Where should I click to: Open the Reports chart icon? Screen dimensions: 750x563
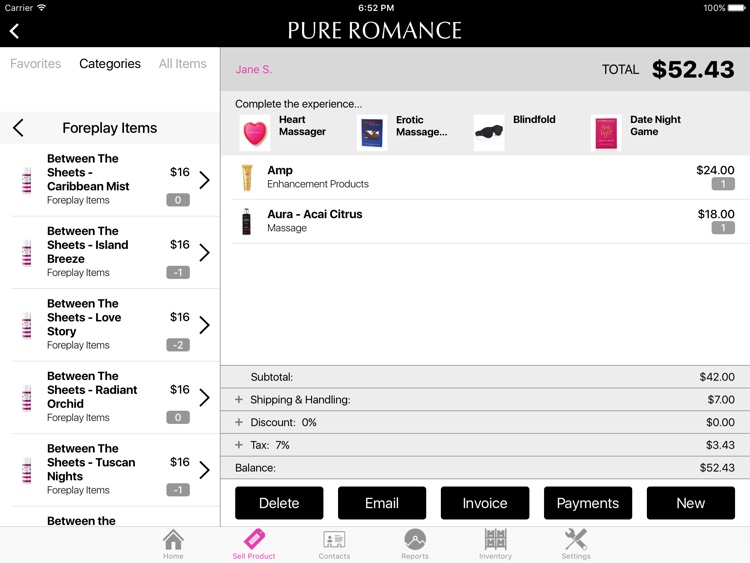(x=415, y=540)
